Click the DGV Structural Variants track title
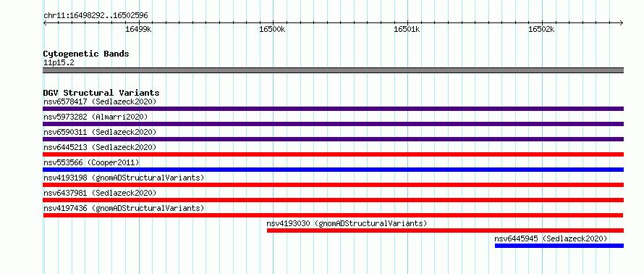Image resolution: width=644 pixels, height=274 pixels. (101, 93)
